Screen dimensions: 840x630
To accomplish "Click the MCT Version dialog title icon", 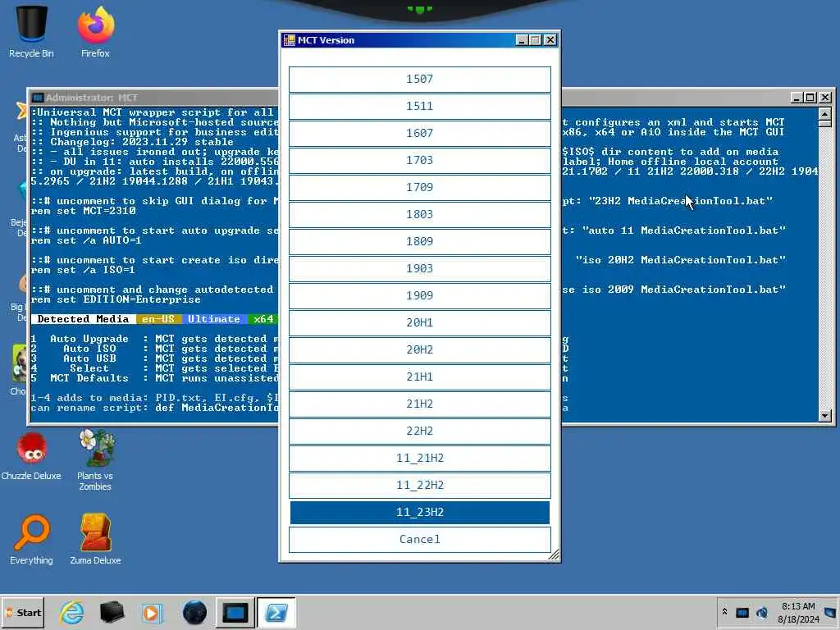I will [x=290, y=40].
